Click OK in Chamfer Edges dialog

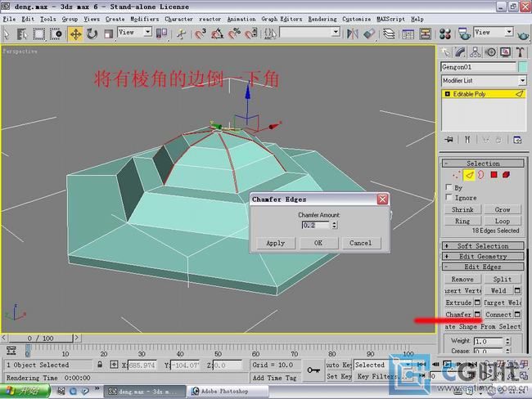(318, 243)
